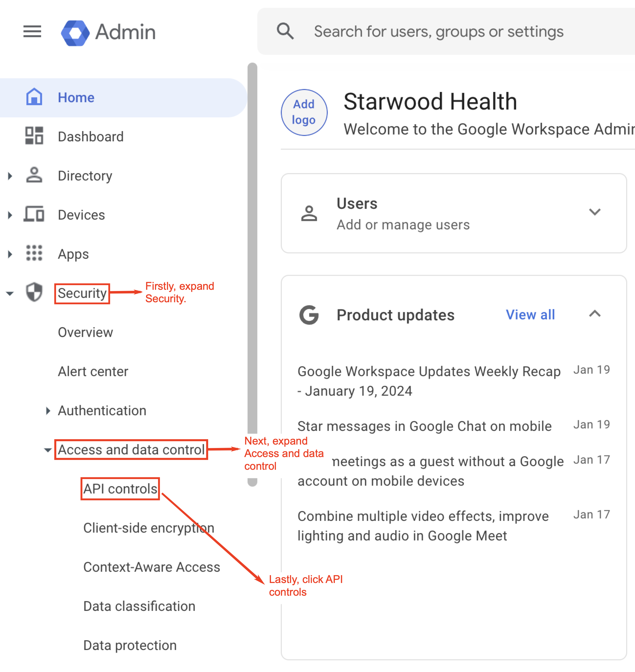Click the Dashboard grid icon

point(34,136)
